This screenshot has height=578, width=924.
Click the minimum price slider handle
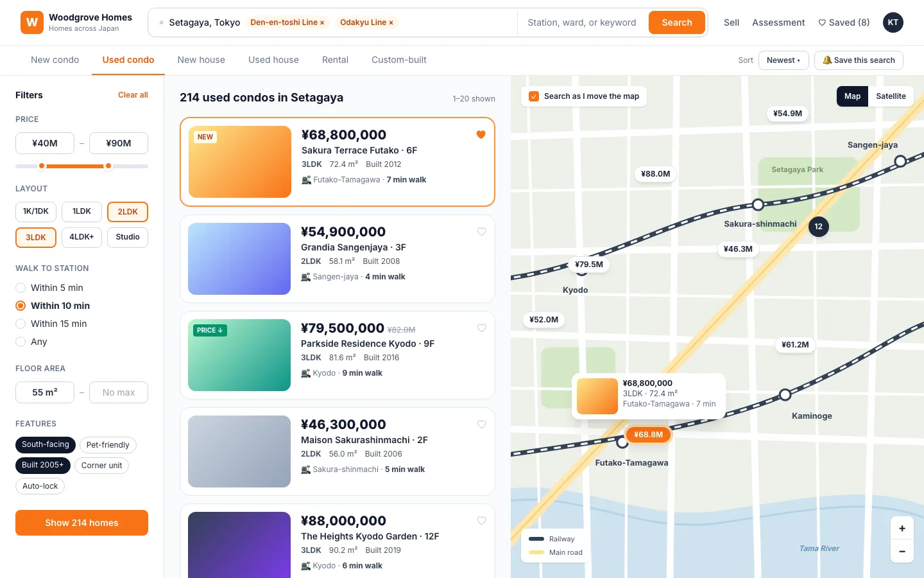tap(42, 166)
